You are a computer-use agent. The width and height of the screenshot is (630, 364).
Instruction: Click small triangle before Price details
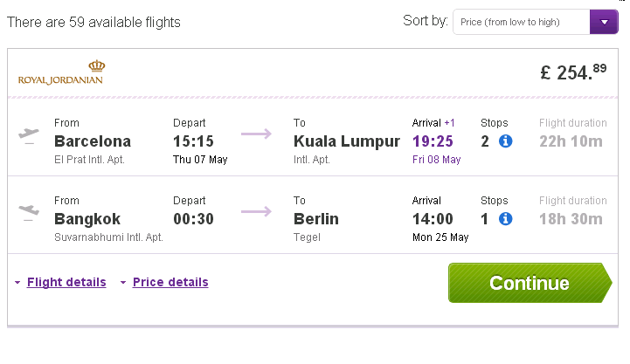123,283
